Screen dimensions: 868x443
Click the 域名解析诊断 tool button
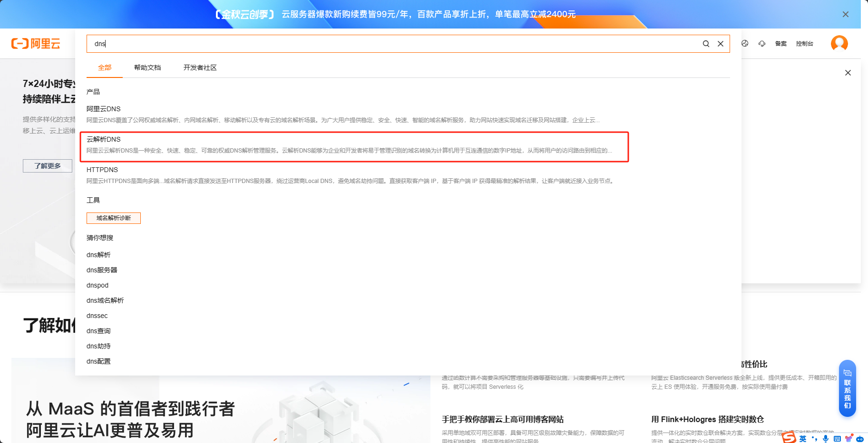point(114,218)
